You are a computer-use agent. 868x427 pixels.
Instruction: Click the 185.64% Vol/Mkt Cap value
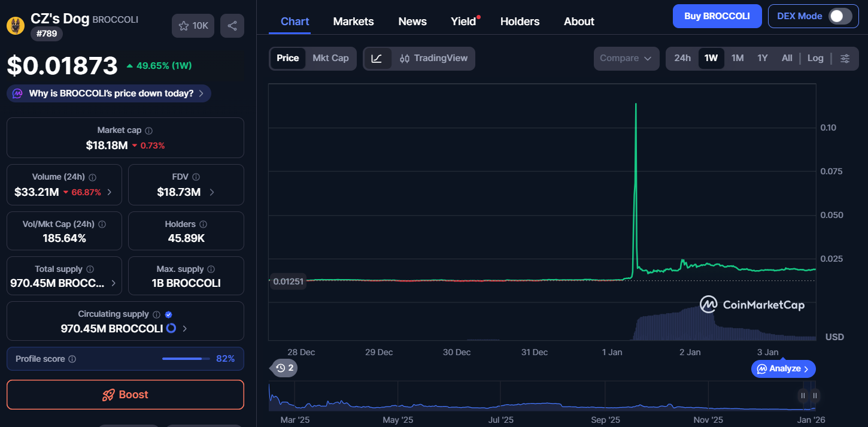[64, 238]
